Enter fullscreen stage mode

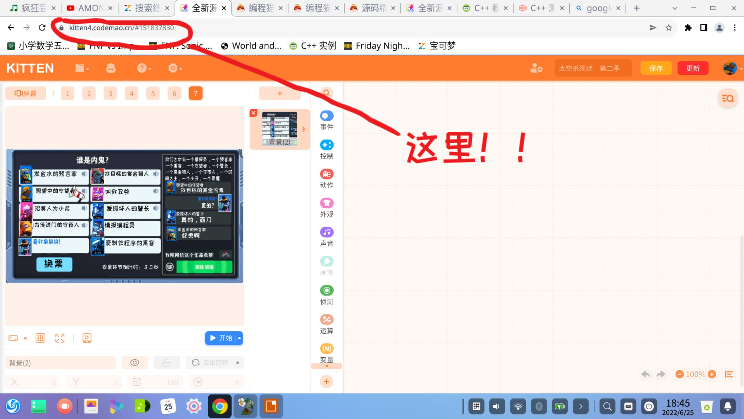(x=60, y=338)
